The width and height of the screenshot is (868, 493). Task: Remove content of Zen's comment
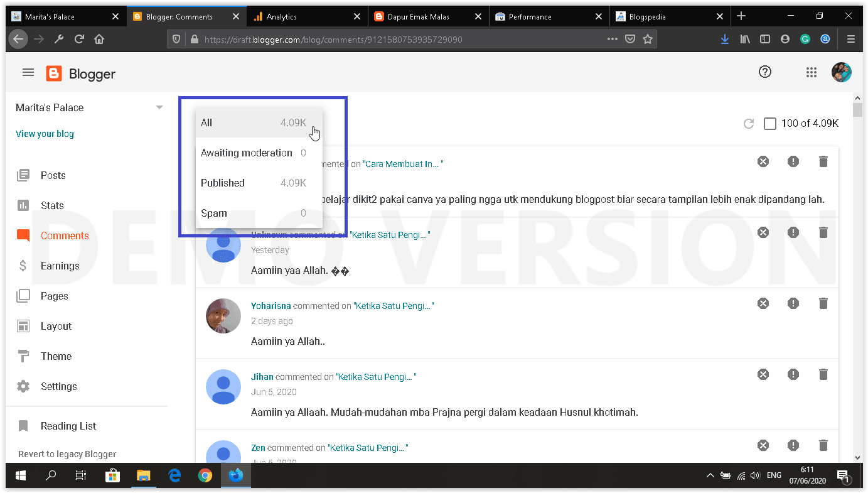click(763, 445)
